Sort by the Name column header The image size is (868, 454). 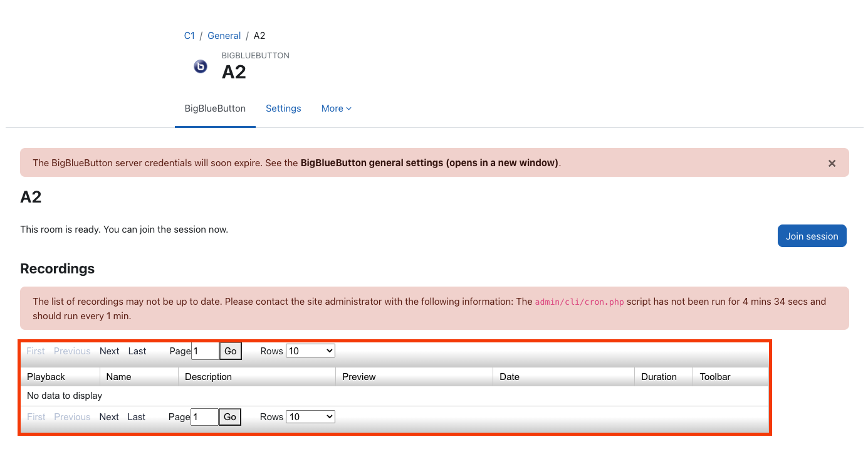tap(139, 377)
